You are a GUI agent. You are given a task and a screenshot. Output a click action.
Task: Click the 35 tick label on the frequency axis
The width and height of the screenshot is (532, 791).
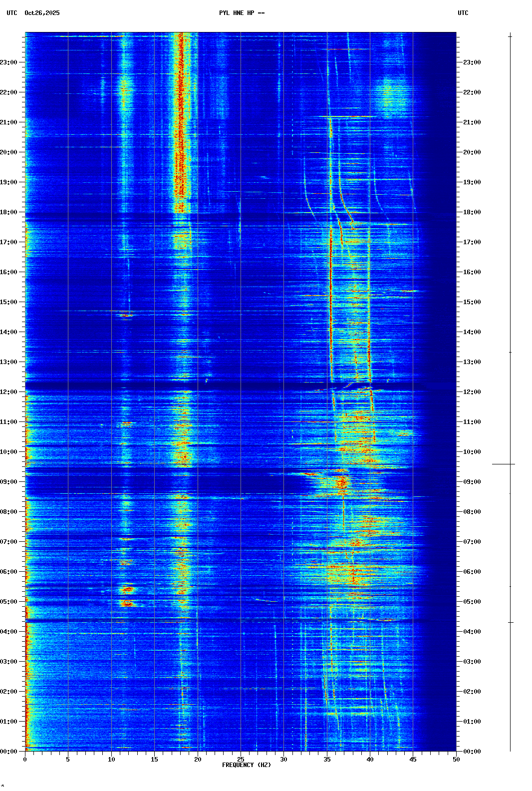[x=327, y=760]
